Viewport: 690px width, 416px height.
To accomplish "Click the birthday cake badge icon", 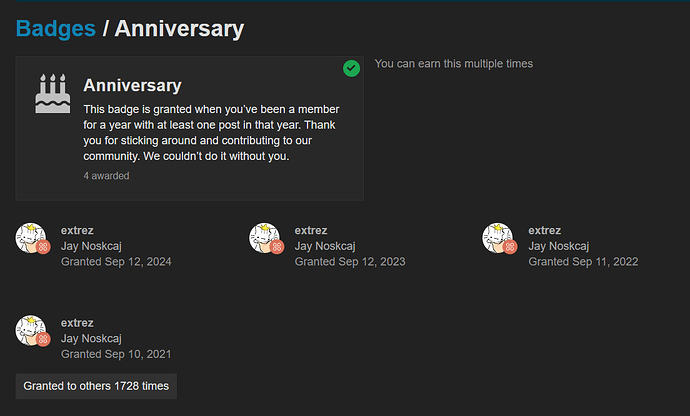I will (x=53, y=94).
